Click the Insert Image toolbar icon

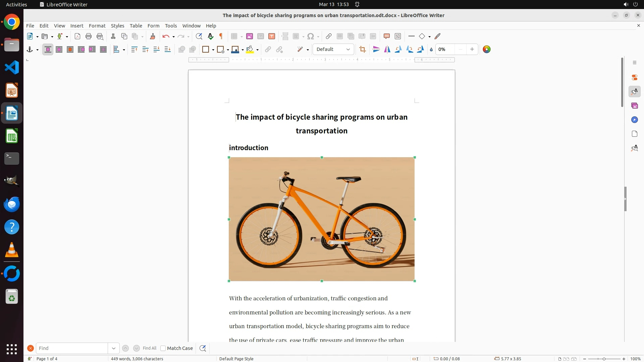(249, 37)
